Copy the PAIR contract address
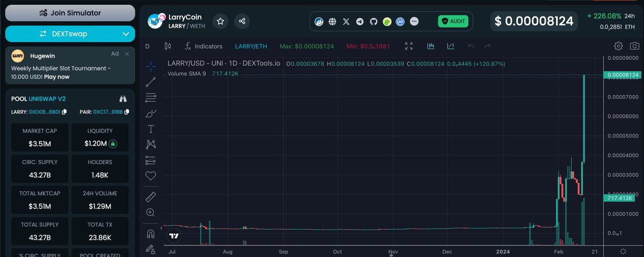 pos(126,112)
